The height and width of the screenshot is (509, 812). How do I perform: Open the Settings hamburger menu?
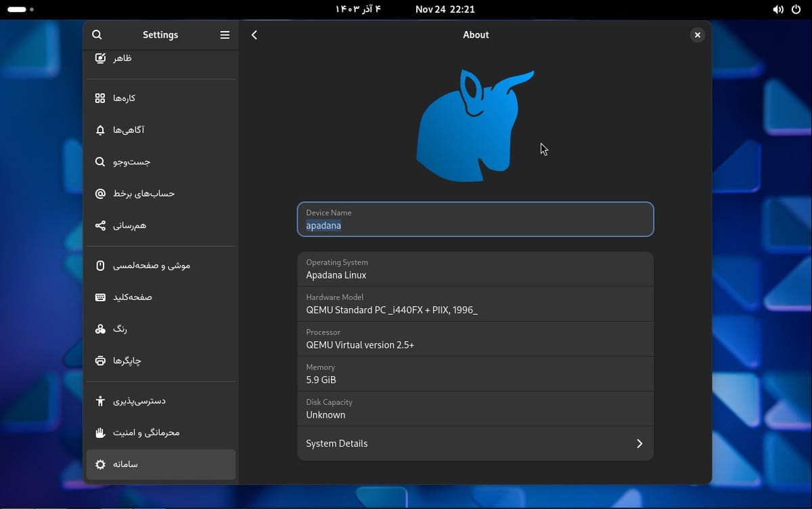click(x=225, y=35)
